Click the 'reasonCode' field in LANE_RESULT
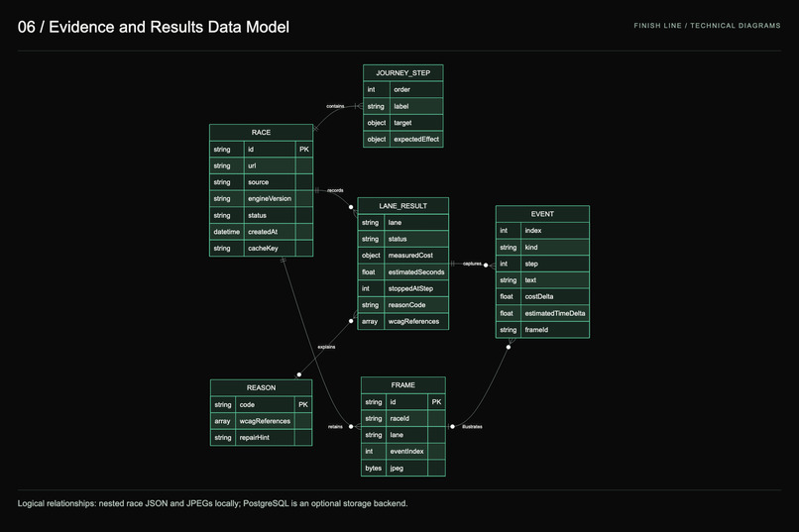The height and width of the screenshot is (532, 799). [x=416, y=305]
